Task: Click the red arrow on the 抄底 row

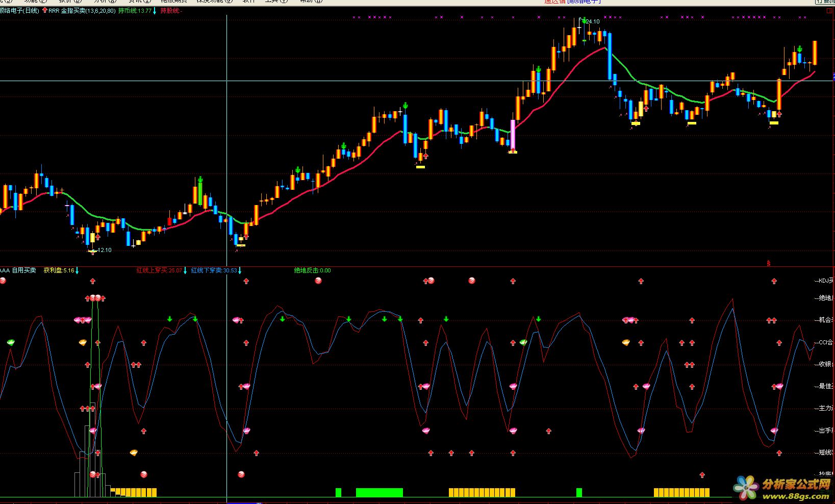Action: click(x=702, y=474)
